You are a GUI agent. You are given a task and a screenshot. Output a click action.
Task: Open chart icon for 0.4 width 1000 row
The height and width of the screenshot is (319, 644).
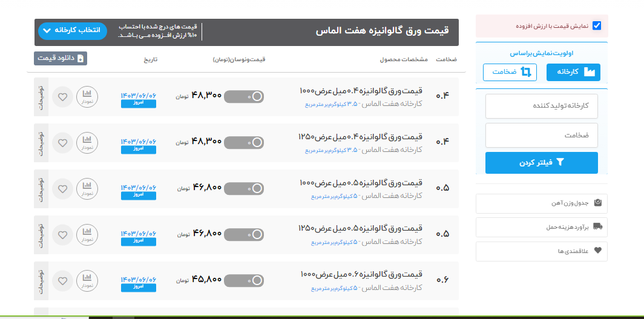coord(87,97)
